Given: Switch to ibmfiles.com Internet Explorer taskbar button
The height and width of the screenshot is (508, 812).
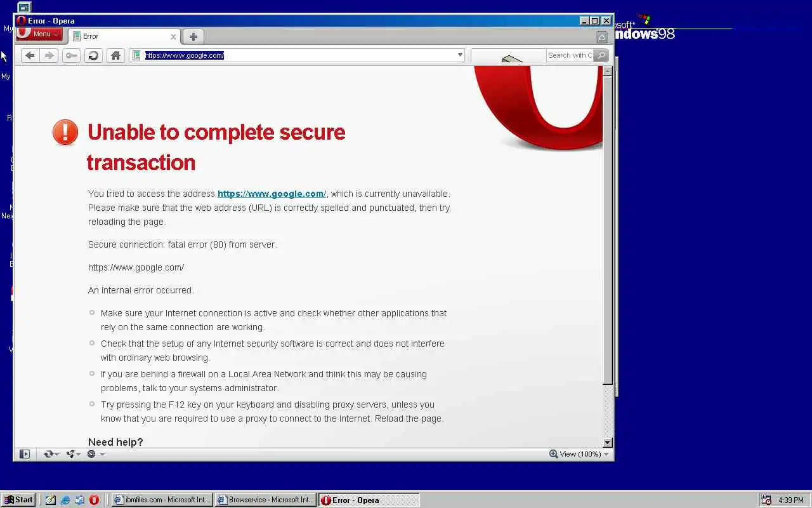Looking at the screenshot, I should coord(162,500).
